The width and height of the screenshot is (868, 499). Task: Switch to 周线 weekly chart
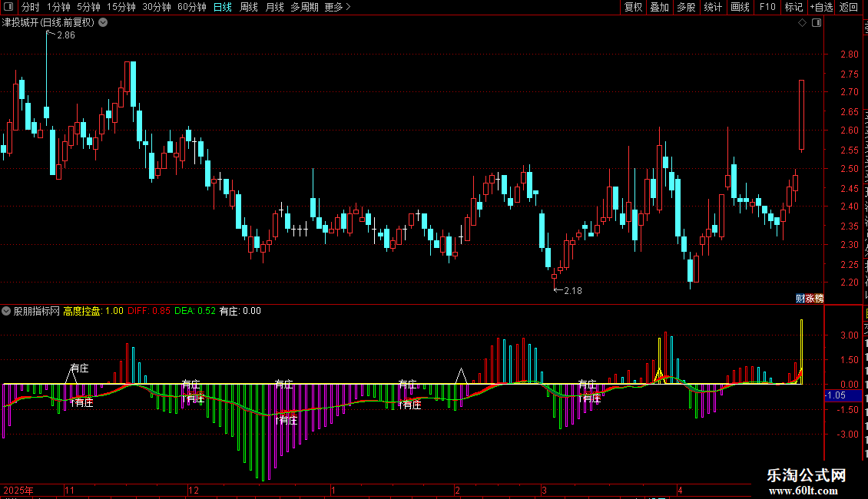tap(249, 7)
